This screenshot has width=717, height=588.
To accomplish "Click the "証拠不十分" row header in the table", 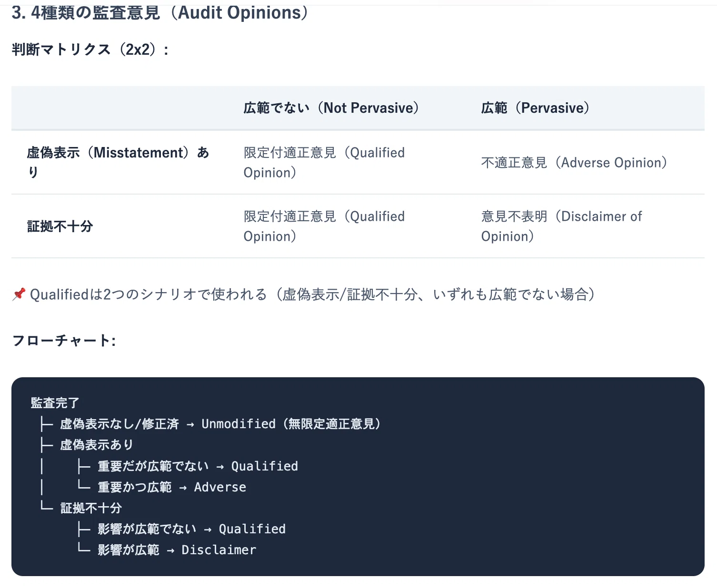I will click(60, 226).
